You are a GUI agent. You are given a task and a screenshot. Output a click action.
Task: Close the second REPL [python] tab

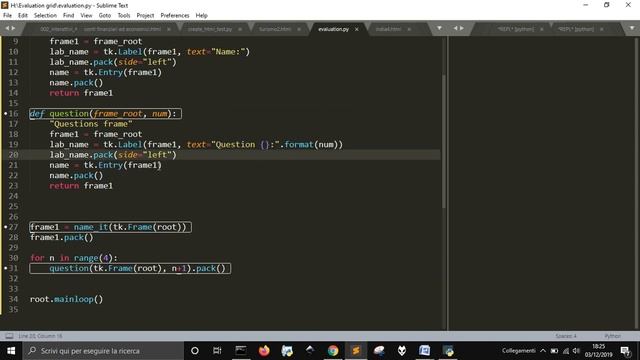coord(602,29)
